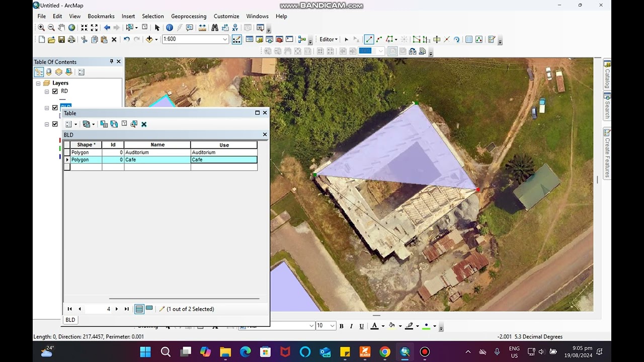Toggle the RD layer checkbox

(x=55, y=92)
